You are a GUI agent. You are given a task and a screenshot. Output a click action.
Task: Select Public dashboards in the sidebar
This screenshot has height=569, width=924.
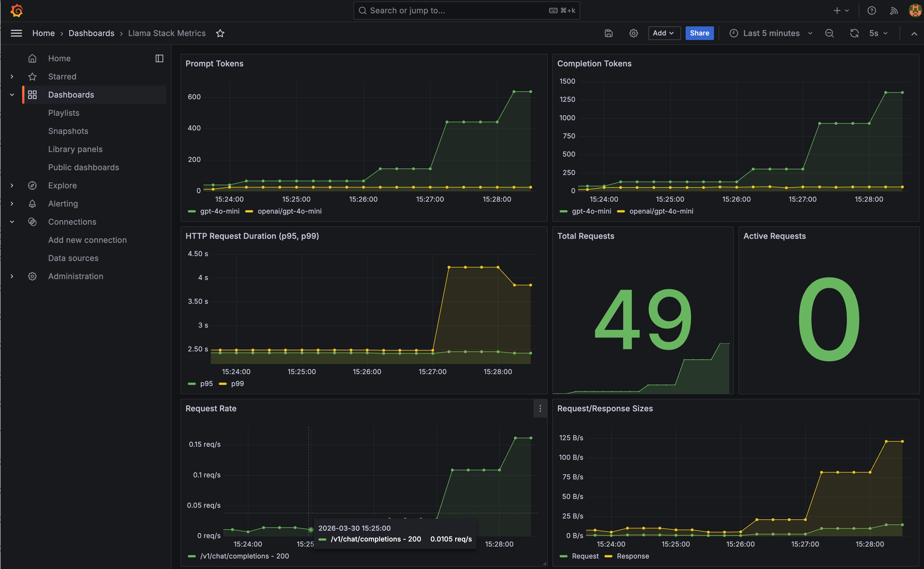coord(84,167)
